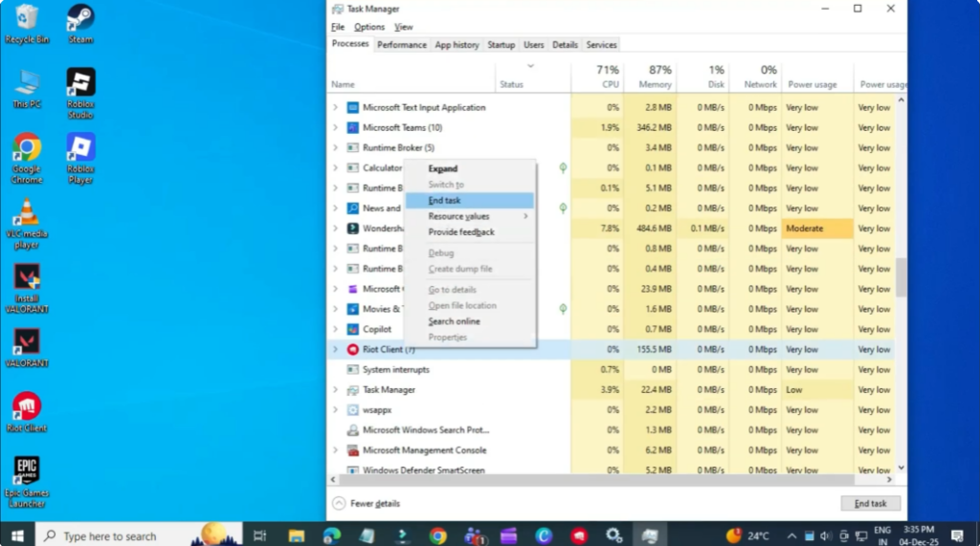Expand the Task Manager process row
The height and width of the screenshot is (546, 980).
tap(335, 390)
